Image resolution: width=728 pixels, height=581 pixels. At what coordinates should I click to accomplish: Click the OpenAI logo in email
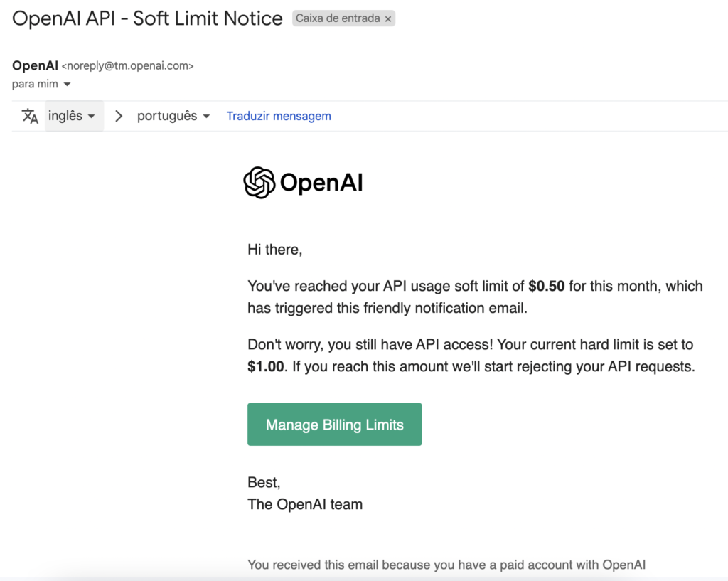[x=303, y=183]
